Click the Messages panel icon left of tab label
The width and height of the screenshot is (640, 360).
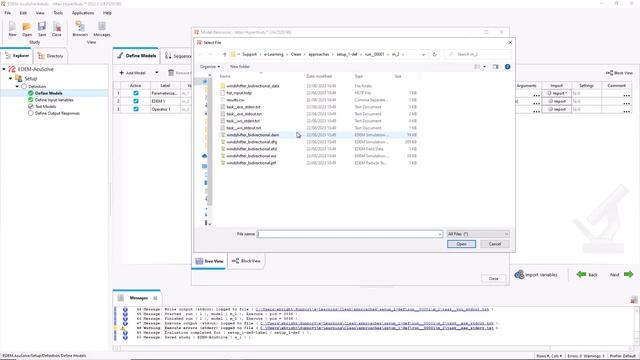coord(121,298)
